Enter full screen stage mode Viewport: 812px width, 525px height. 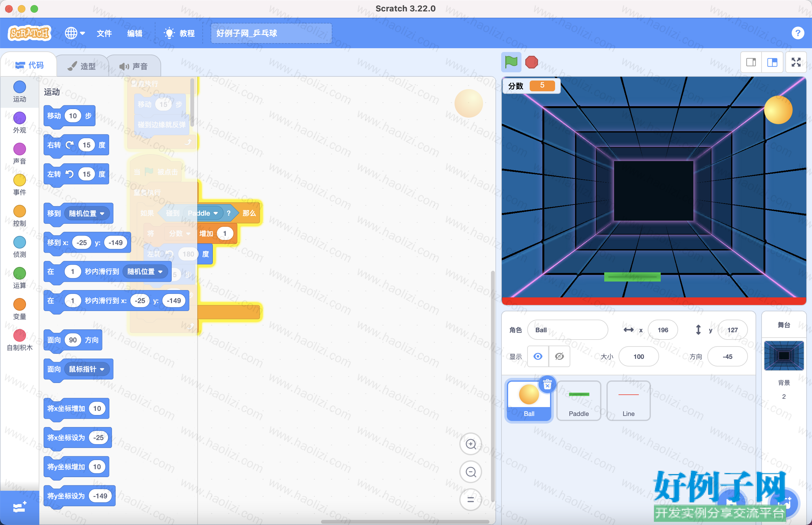point(796,62)
